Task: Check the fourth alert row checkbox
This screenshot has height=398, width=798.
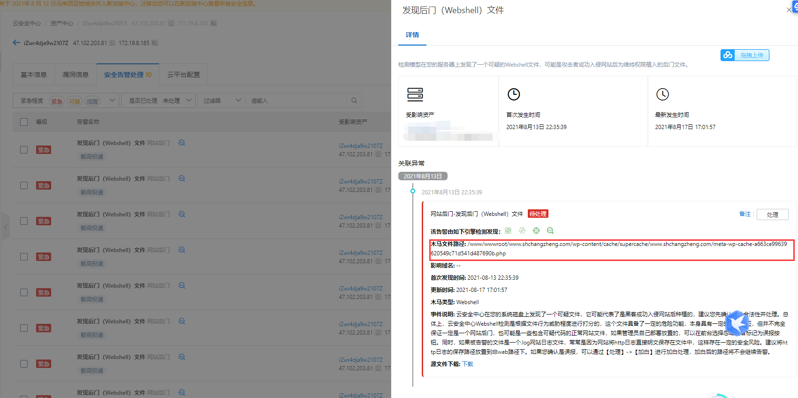Action: [x=24, y=257]
